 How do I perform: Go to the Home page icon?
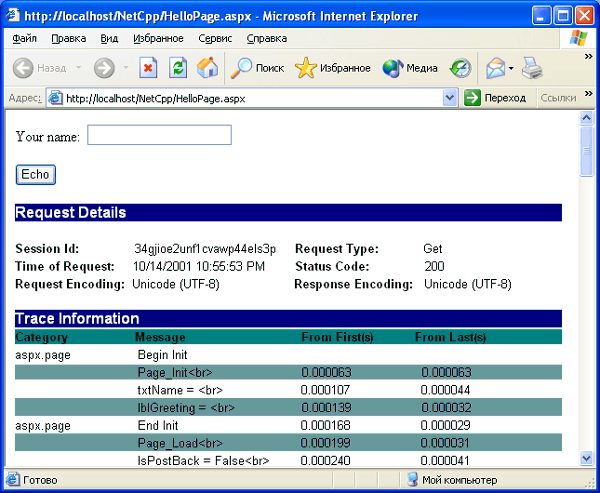207,68
